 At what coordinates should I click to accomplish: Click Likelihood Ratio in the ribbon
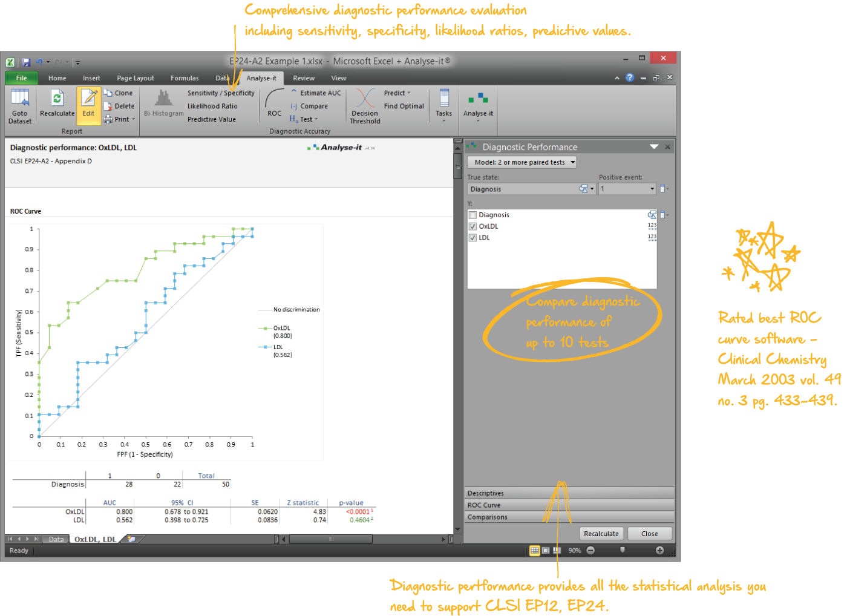click(x=212, y=106)
